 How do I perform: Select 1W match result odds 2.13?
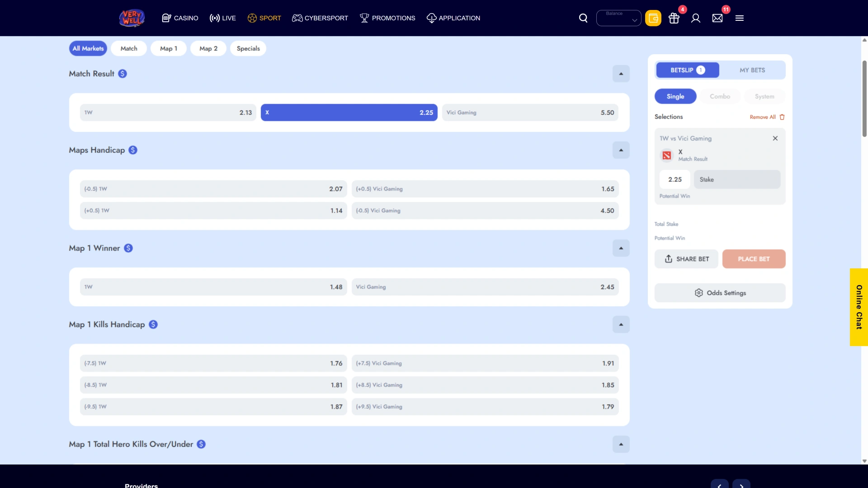[168, 113]
